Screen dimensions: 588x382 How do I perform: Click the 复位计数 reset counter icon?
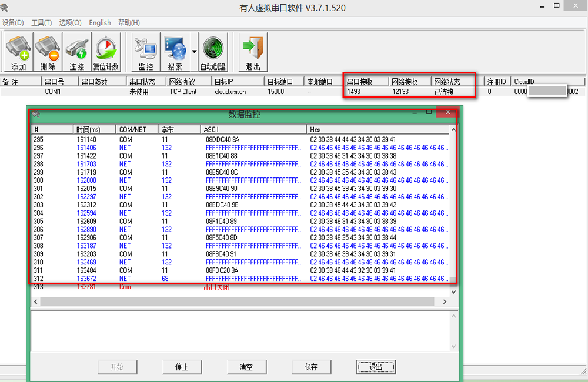pos(106,52)
